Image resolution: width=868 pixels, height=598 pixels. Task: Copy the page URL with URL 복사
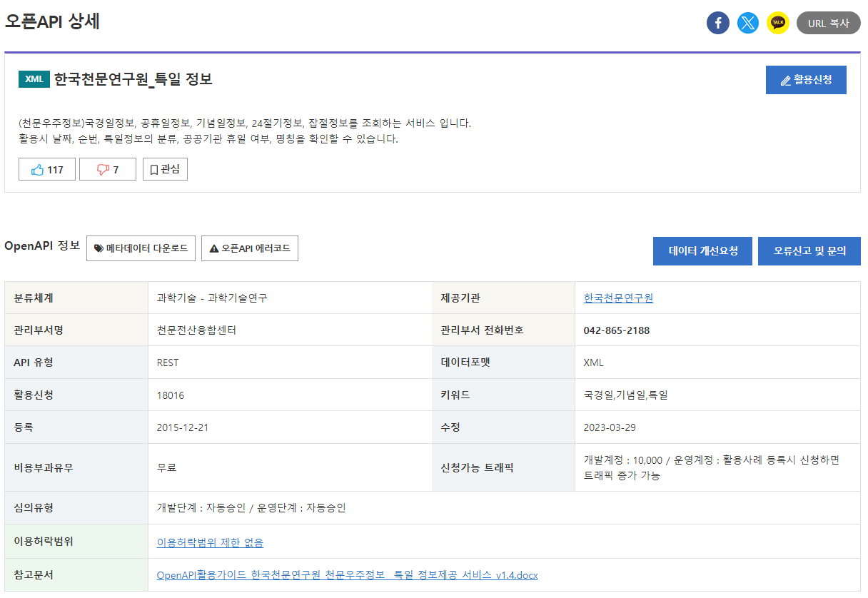coord(829,23)
